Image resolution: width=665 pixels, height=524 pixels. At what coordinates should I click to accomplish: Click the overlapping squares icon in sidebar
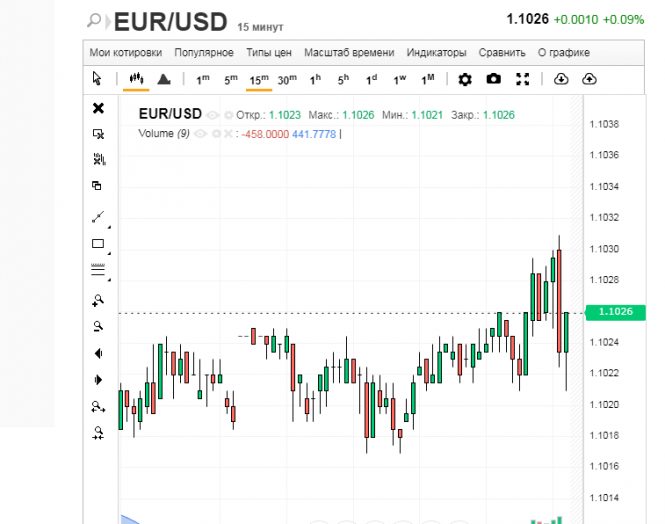[97, 185]
